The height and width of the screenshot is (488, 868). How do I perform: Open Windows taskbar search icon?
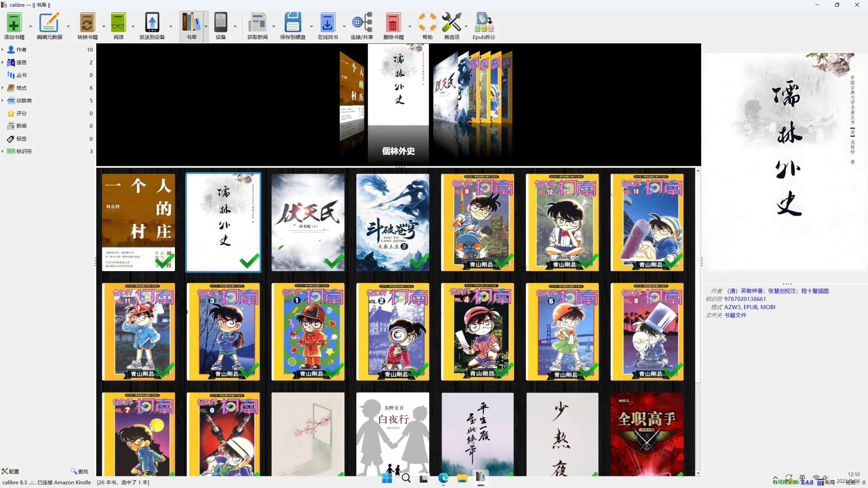click(x=406, y=478)
